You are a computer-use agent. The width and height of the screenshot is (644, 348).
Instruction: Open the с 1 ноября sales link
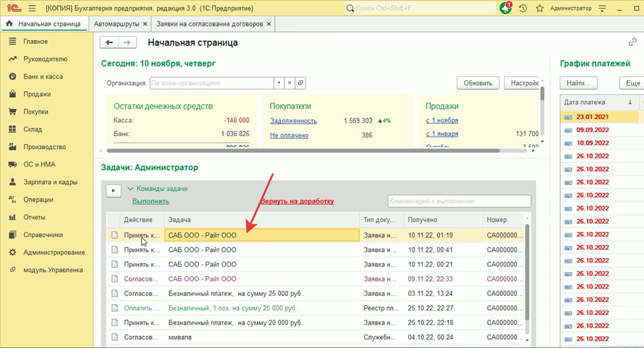pyautogui.click(x=442, y=120)
